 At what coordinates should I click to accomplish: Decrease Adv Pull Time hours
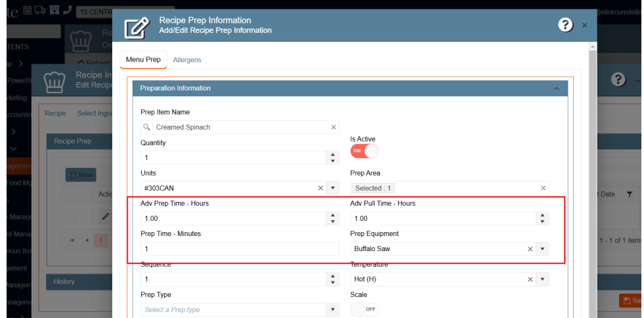pyautogui.click(x=542, y=222)
